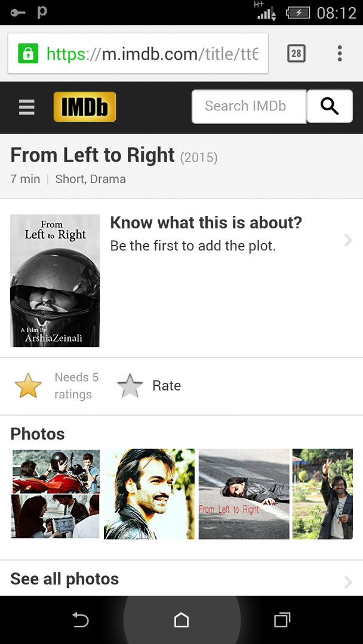Tap the gray Rate star
The width and height of the screenshot is (363, 644).
(x=130, y=386)
